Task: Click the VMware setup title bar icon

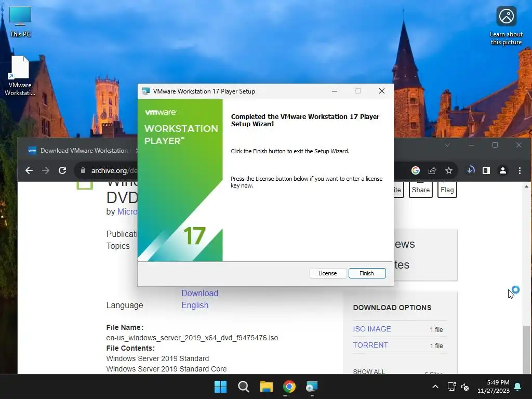Action: (x=146, y=91)
